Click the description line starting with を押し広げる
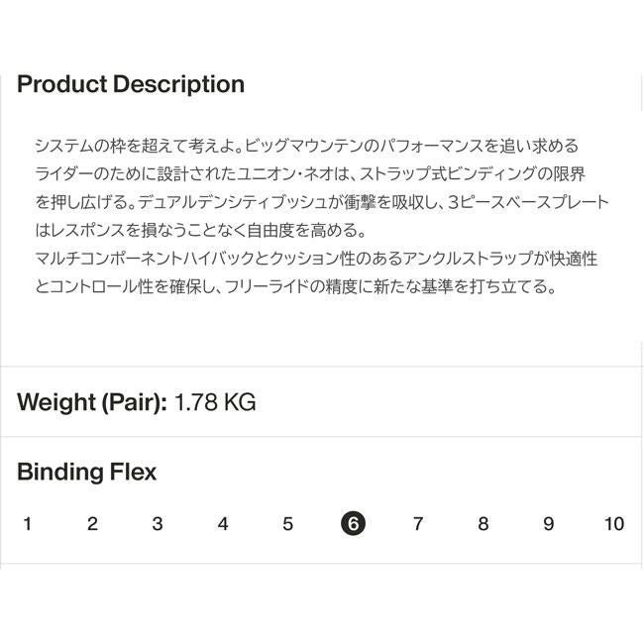The height and width of the screenshot is (644, 644). [x=322, y=202]
